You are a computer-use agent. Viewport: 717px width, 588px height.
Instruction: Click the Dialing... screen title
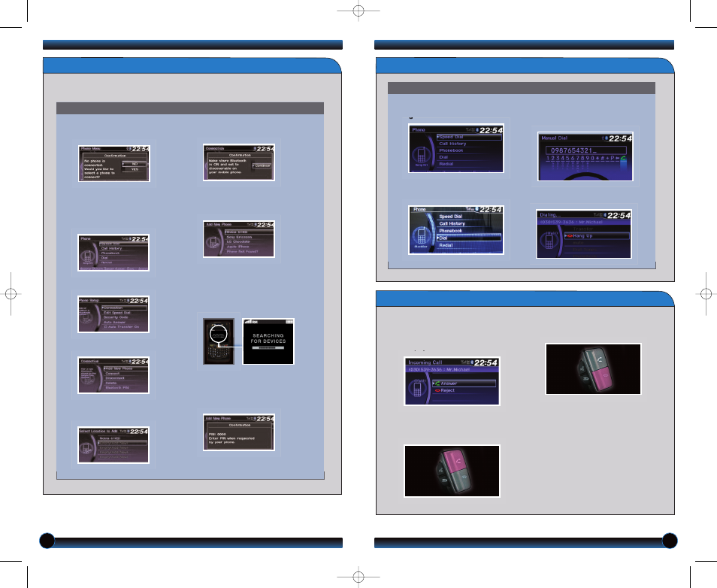click(550, 214)
